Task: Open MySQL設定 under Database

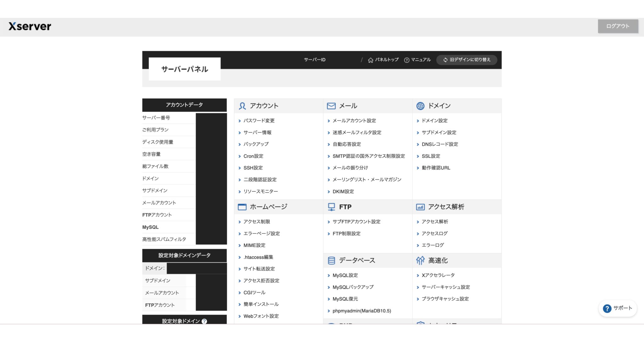Action: (345, 275)
